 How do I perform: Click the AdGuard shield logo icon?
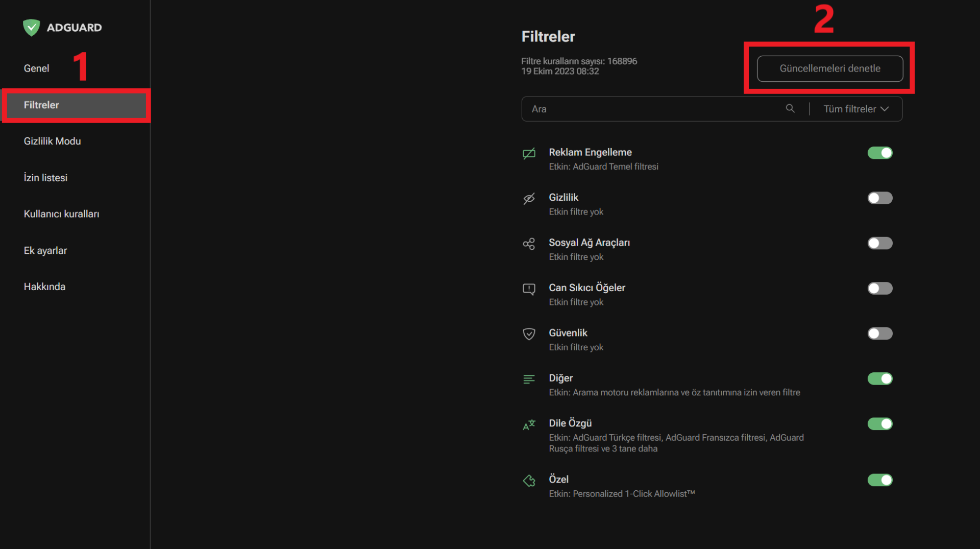[x=31, y=28]
